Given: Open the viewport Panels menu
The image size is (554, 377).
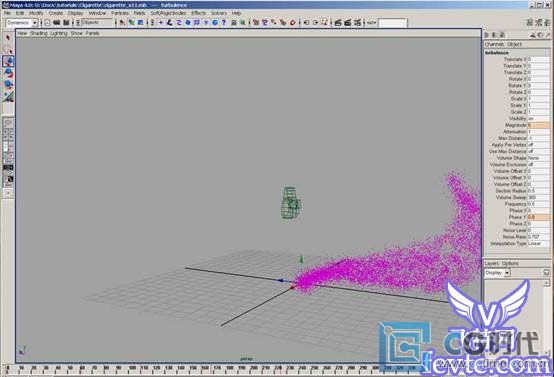Looking at the screenshot, I should coord(93,33).
